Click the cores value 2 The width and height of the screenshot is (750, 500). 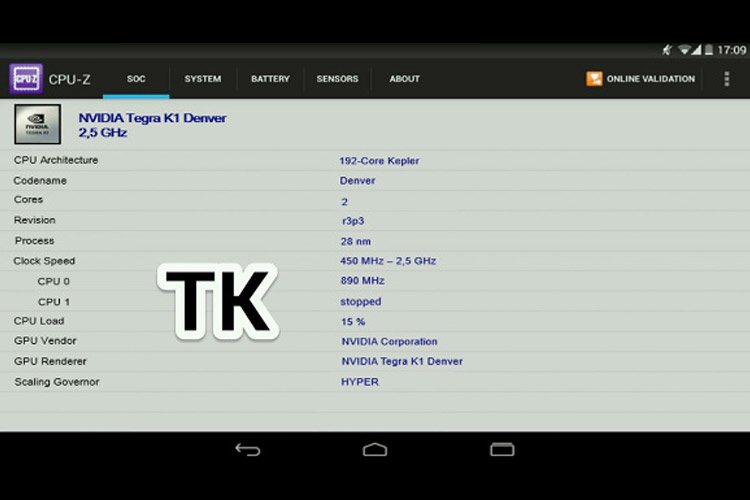pos(344,202)
